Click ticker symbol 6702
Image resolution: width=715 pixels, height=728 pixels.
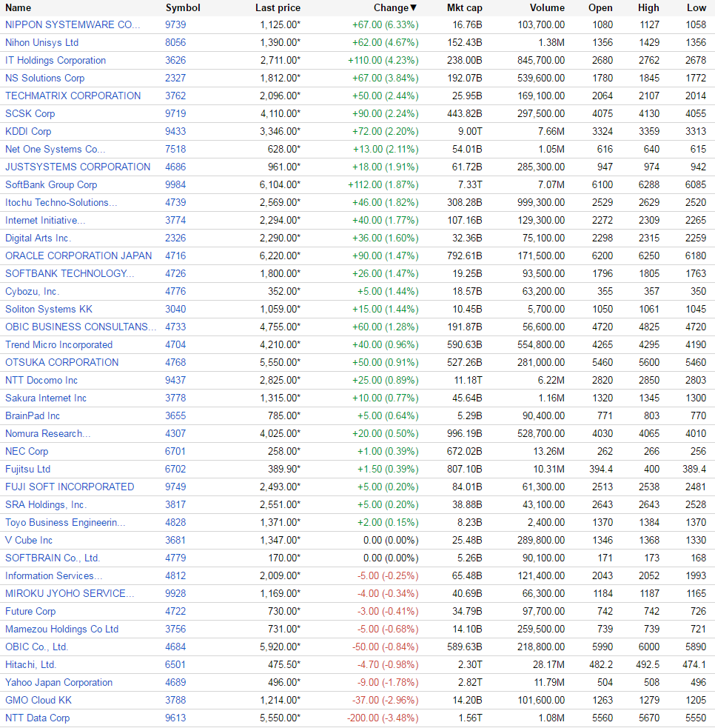tap(175, 469)
